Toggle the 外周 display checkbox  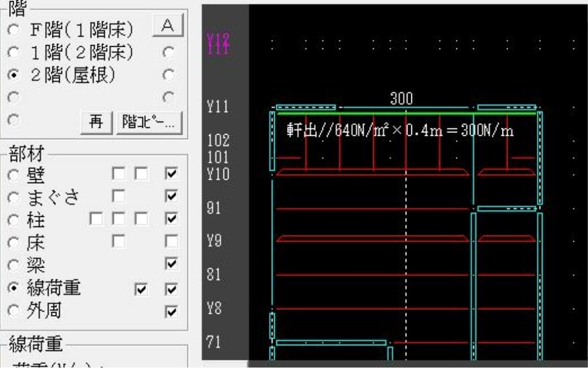(x=170, y=311)
